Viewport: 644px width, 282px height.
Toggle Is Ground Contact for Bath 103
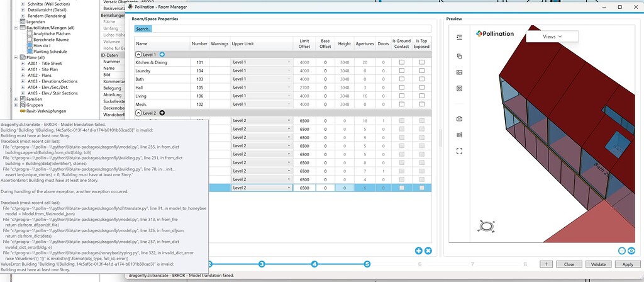(x=401, y=79)
